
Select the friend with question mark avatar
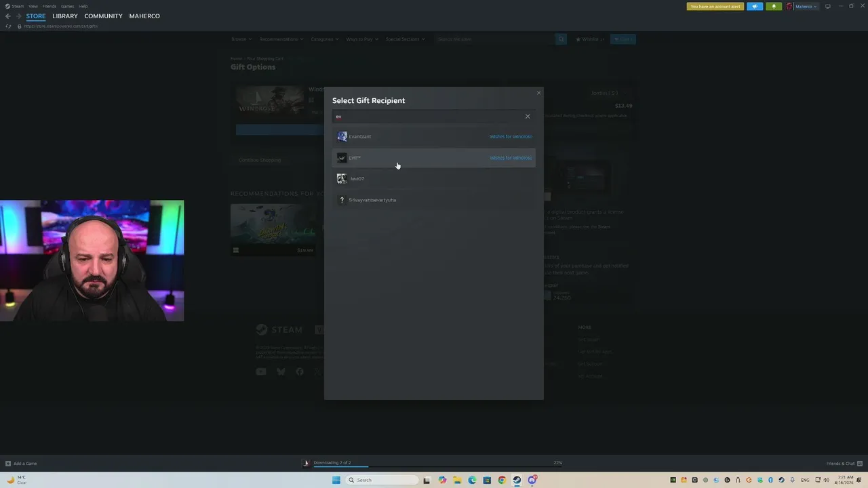(434, 200)
